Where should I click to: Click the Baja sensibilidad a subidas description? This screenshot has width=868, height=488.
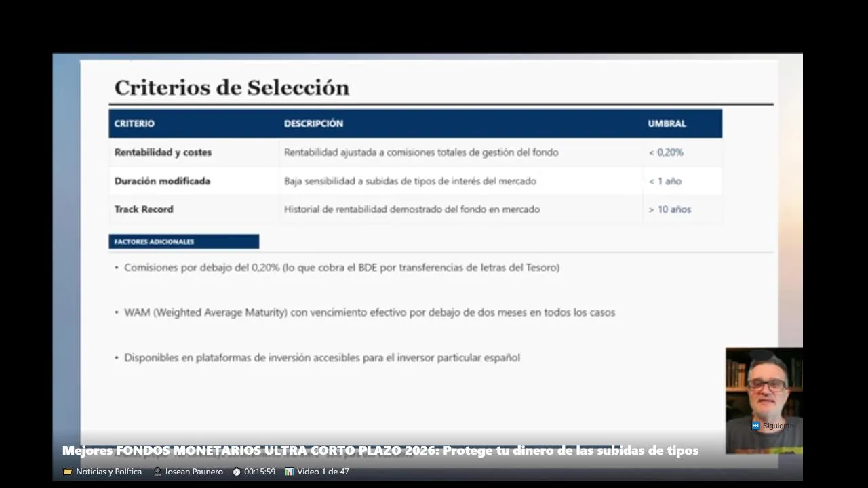(410, 181)
